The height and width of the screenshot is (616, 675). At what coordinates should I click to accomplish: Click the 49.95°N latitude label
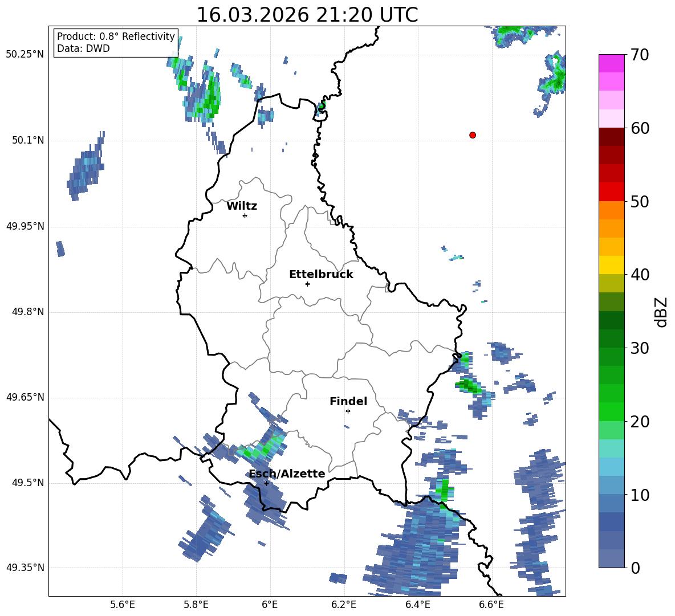(x=25, y=226)
